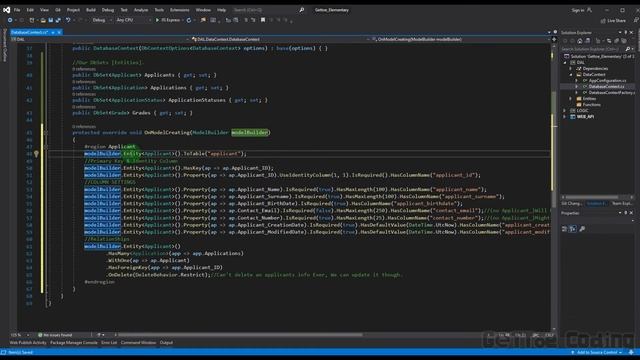Open the Package Manager Console tab

[x=73, y=343]
